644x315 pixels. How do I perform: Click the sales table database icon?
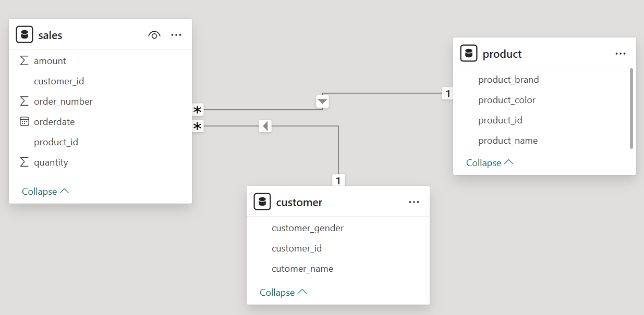[x=24, y=34]
